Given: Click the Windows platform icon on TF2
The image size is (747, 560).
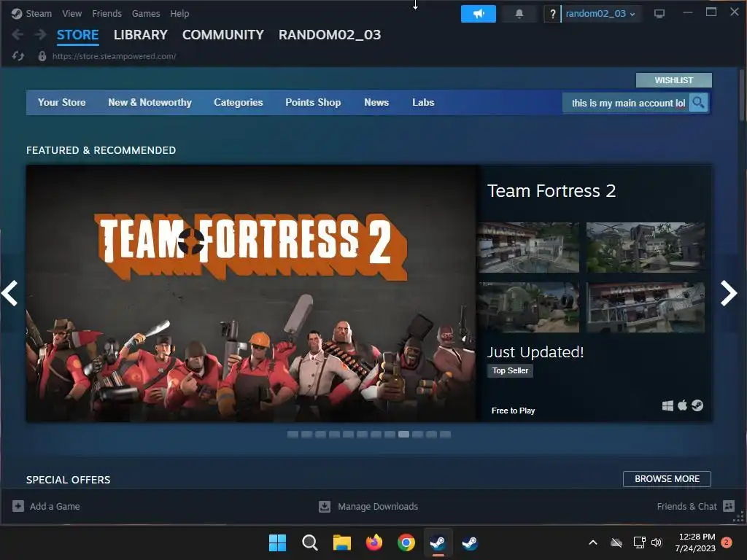Looking at the screenshot, I should click(x=667, y=405).
